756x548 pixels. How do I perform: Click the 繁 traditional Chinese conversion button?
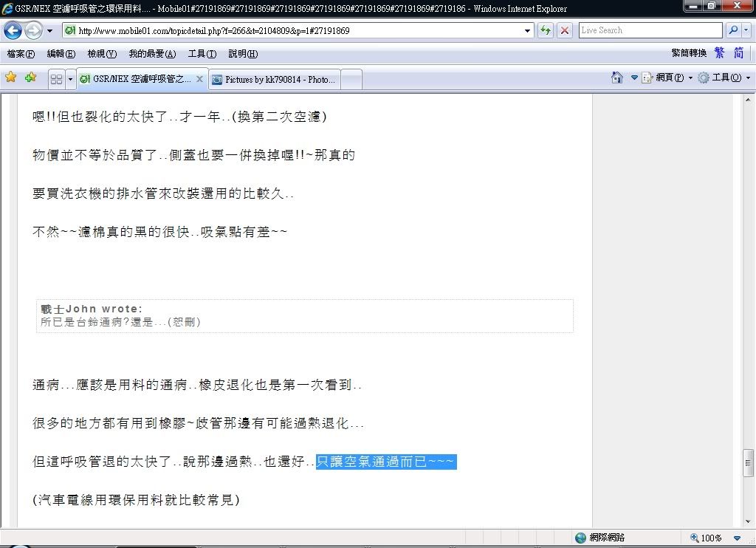pyautogui.click(x=719, y=53)
